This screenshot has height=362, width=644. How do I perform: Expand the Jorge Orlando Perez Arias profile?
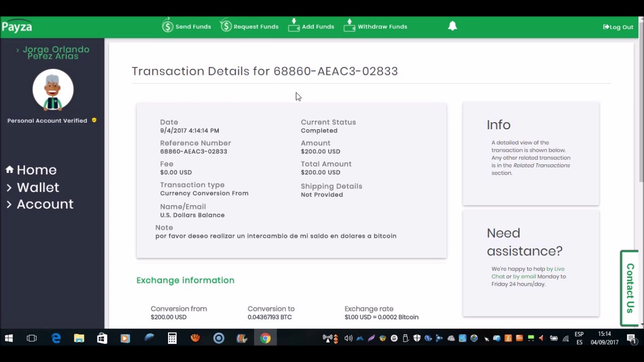coord(53,53)
